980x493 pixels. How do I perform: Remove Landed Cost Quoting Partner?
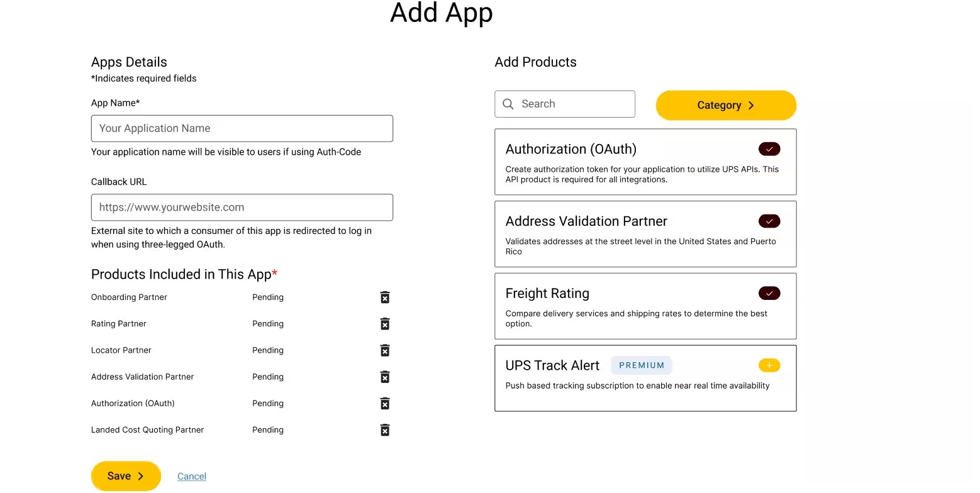tap(384, 429)
